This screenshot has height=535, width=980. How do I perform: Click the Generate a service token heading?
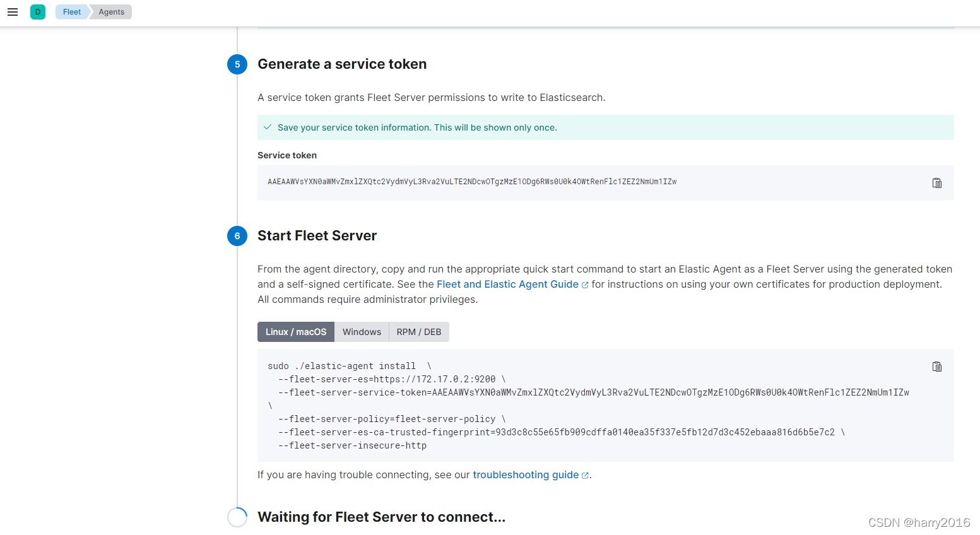342,64
